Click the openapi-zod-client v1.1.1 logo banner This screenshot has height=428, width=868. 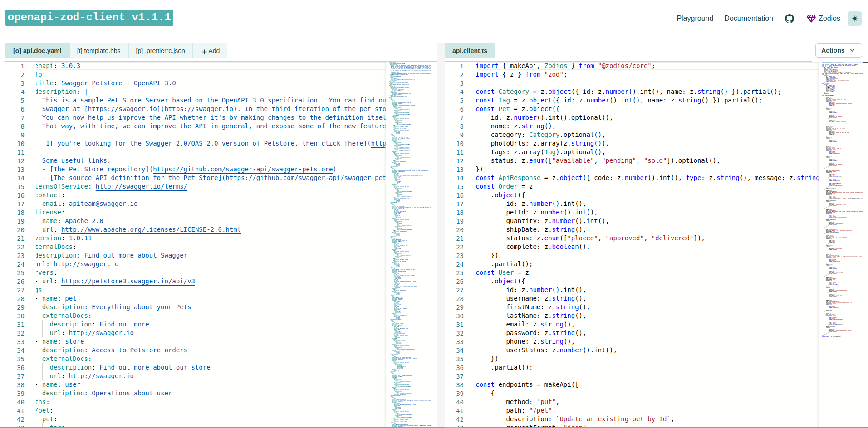(x=88, y=17)
